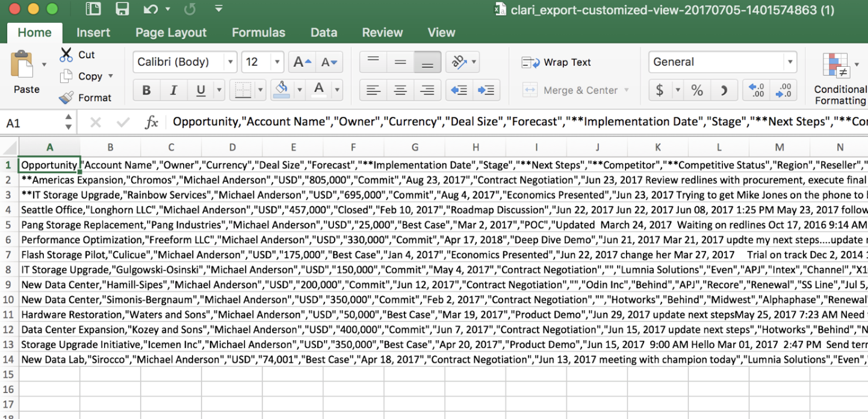Image resolution: width=868 pixels, height=419 pixels.
Task: Open the Merge & Center dropdown arrow
Action: pos(626,90)
